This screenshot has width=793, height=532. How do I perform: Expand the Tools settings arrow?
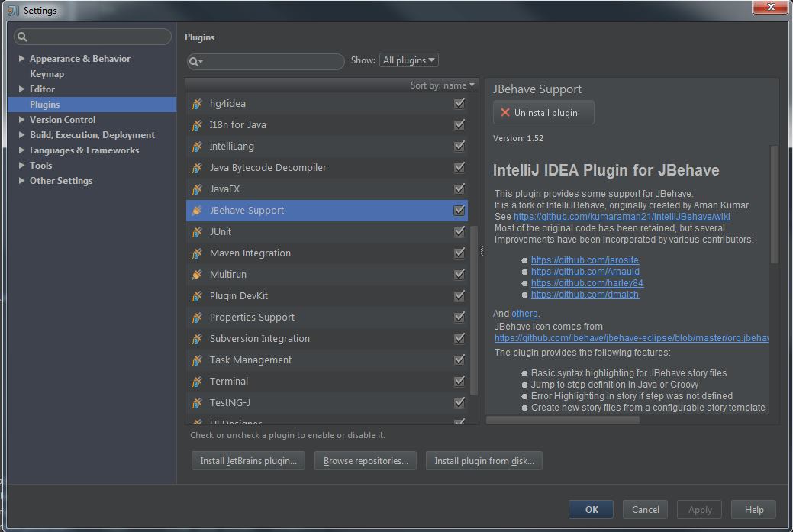tap(21, 166)
